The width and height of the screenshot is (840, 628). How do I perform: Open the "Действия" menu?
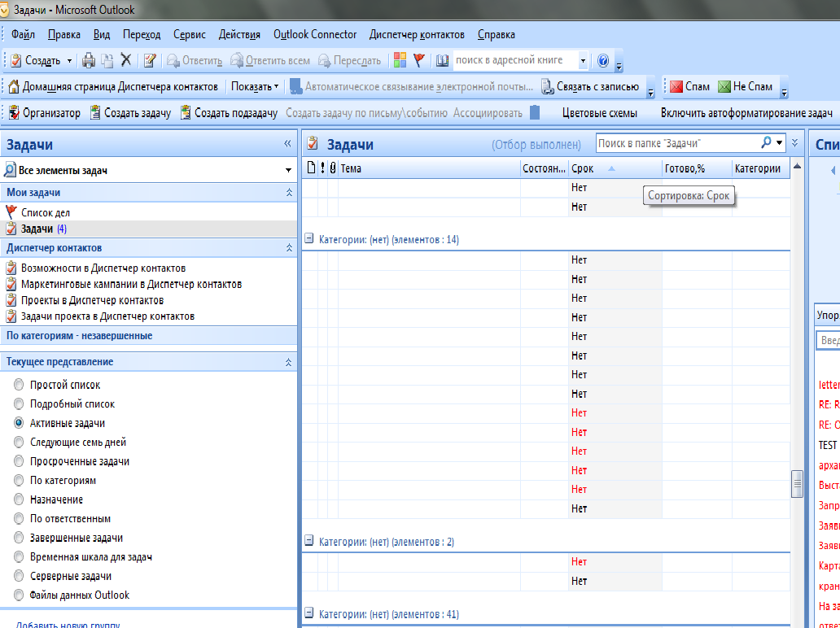[240, 34]
